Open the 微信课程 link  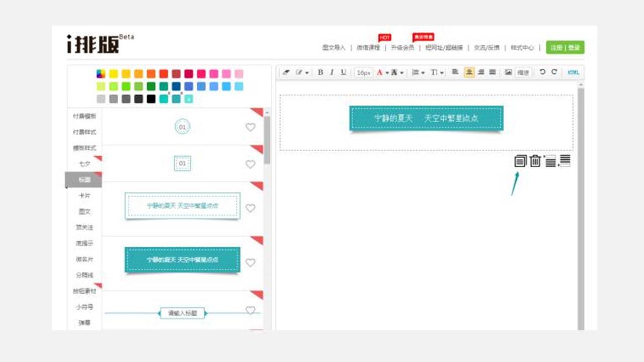coord(368,48)
